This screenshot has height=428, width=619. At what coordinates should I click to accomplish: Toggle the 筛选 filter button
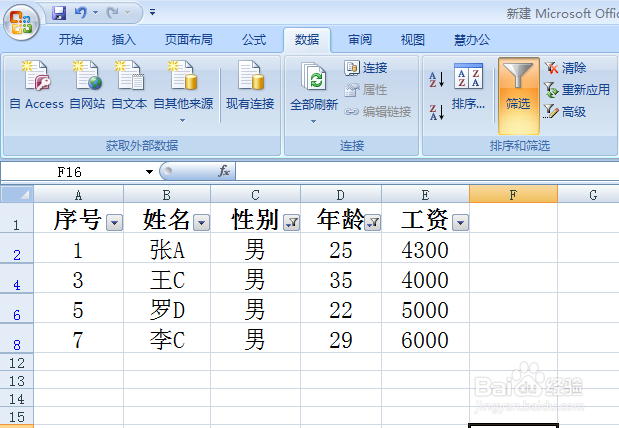tap(518, 96)
